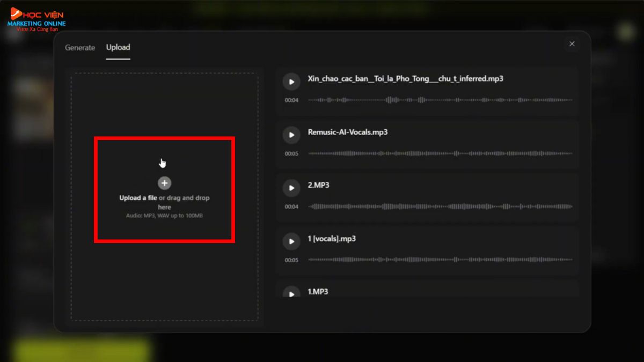Start playback of 1 [vocals].mp3
644x362 pixels.
291,242
